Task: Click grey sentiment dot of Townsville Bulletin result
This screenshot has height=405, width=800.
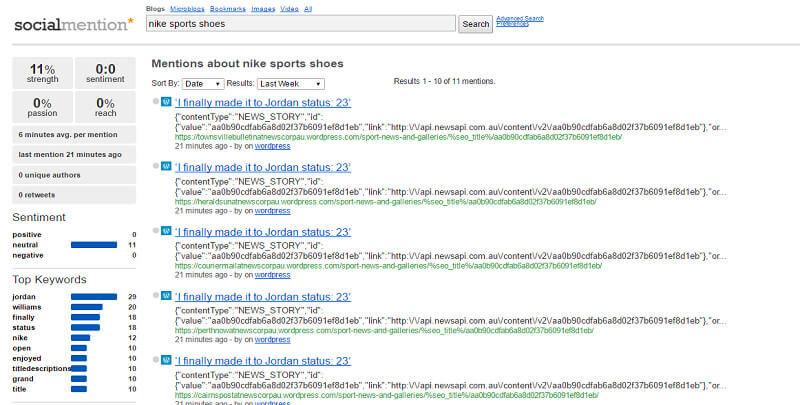Action: coord(156,101)
